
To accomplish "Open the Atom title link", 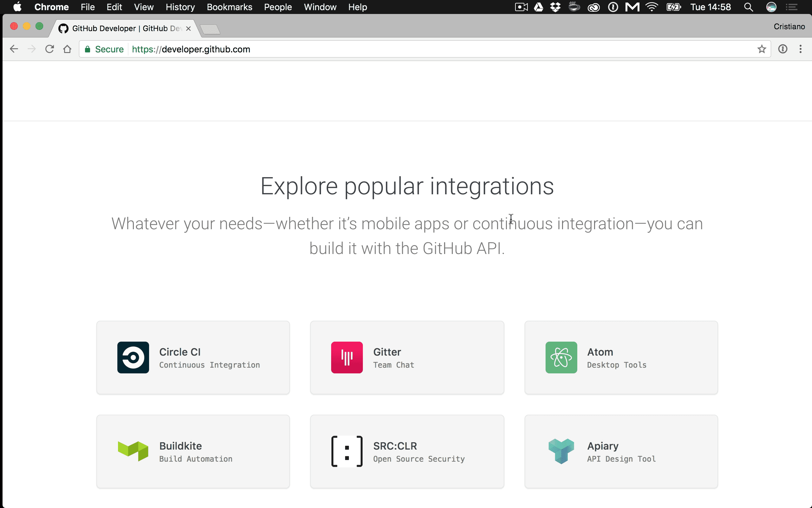I will coord(600,352).
